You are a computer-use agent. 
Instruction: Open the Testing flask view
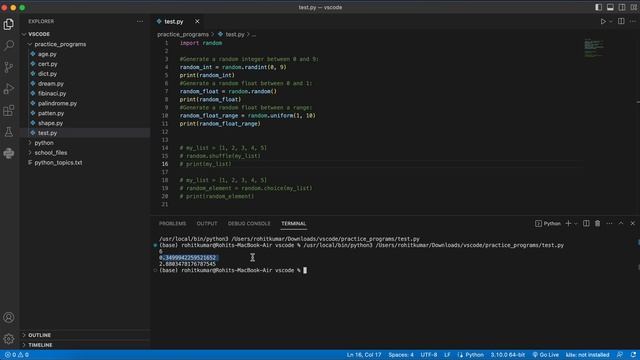(x=9, y=132)
